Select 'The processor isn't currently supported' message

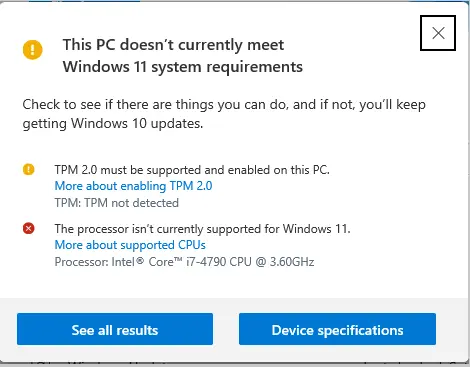click(203, 229)
